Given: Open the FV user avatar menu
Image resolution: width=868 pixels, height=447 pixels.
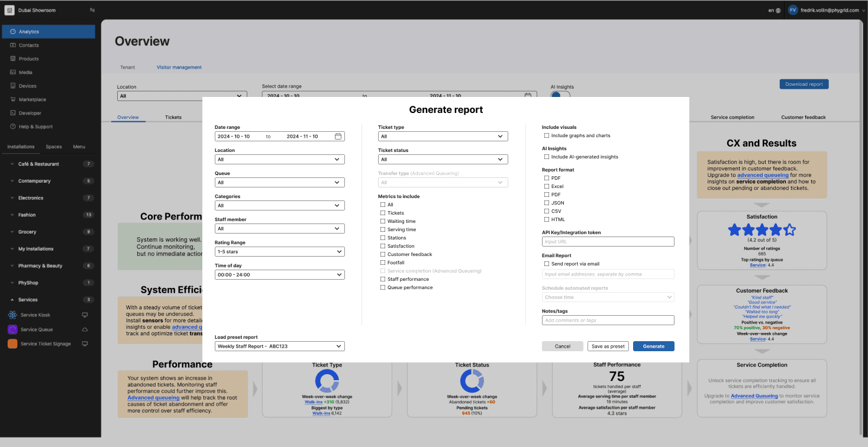Looking at the screenshot, I should (x=793, y=10).
